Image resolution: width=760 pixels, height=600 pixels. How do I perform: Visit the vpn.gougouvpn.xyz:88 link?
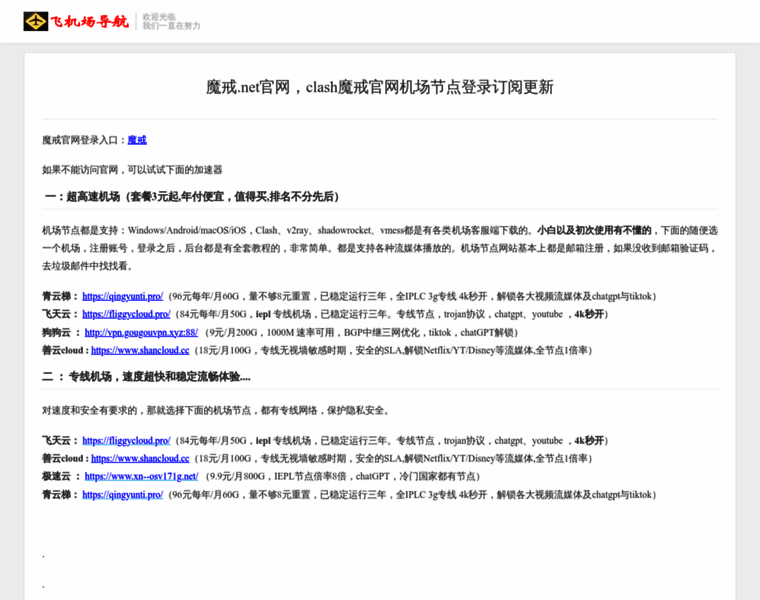point(141,332)
